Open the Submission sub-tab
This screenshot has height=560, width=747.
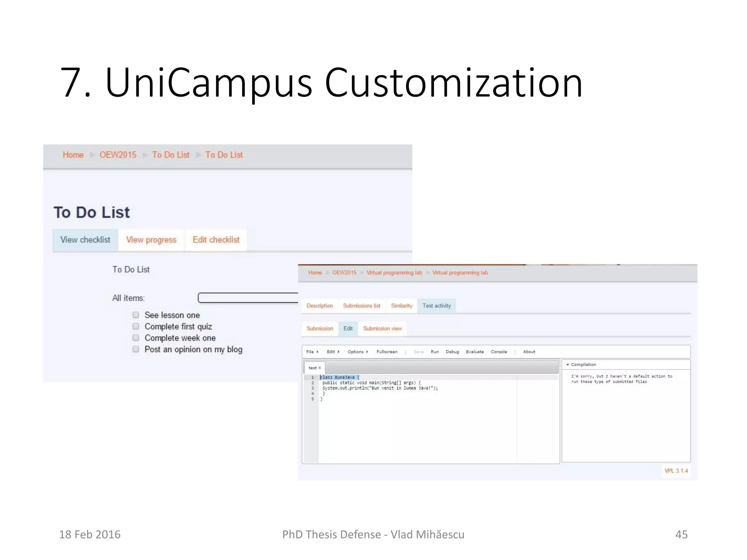pos(320,328)
